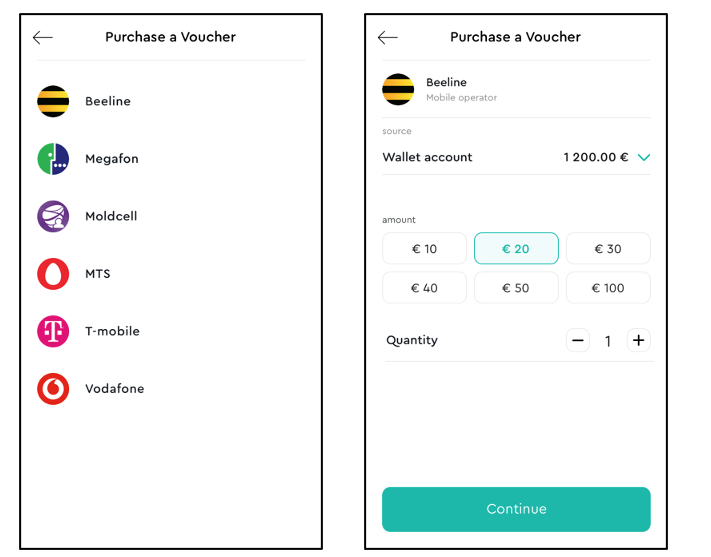Select the € 10 amount option
The height and width of the screenshot is (557, 711).
click(424, 249)
